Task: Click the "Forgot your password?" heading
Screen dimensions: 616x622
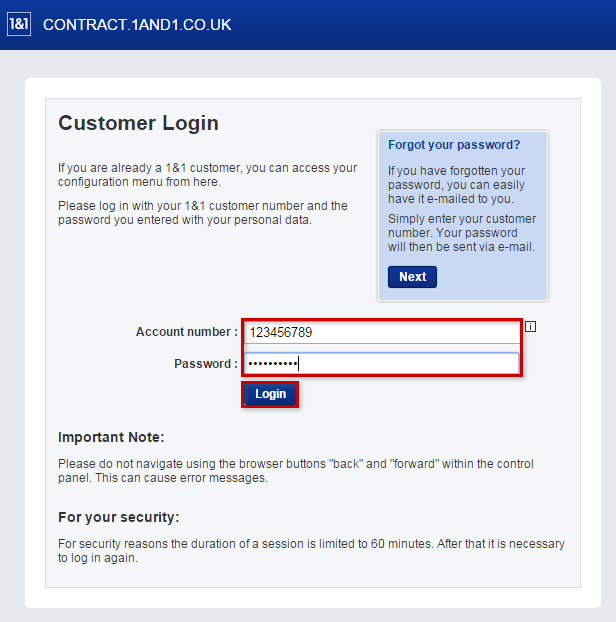Action: coord(454,145)
